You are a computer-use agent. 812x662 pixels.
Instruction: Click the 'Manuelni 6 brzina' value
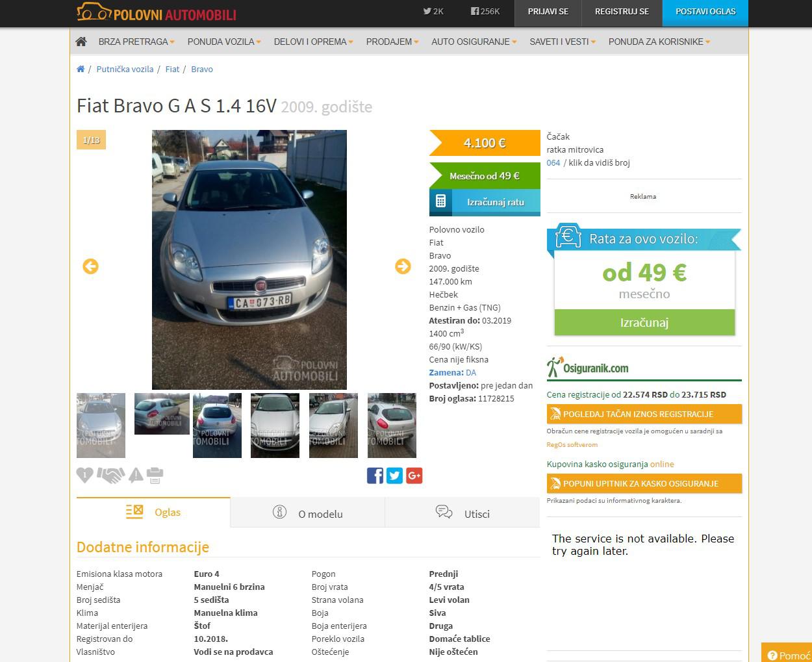[229, 587]
